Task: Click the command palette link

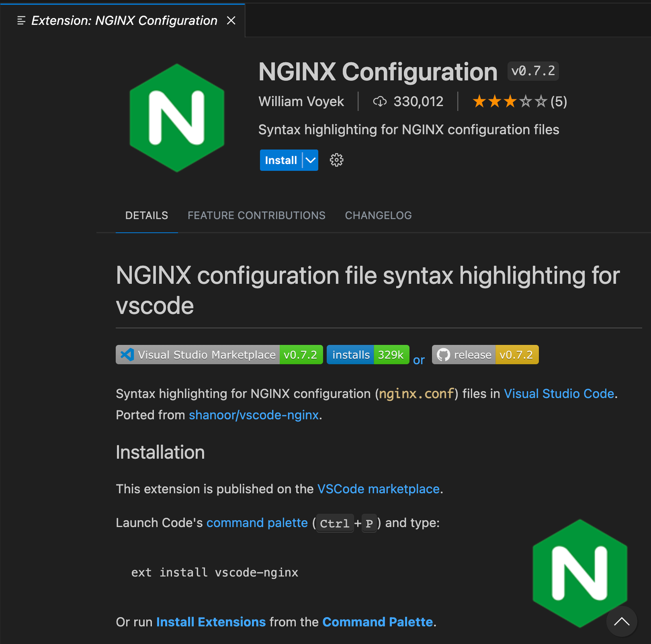Action: point(257,523)
